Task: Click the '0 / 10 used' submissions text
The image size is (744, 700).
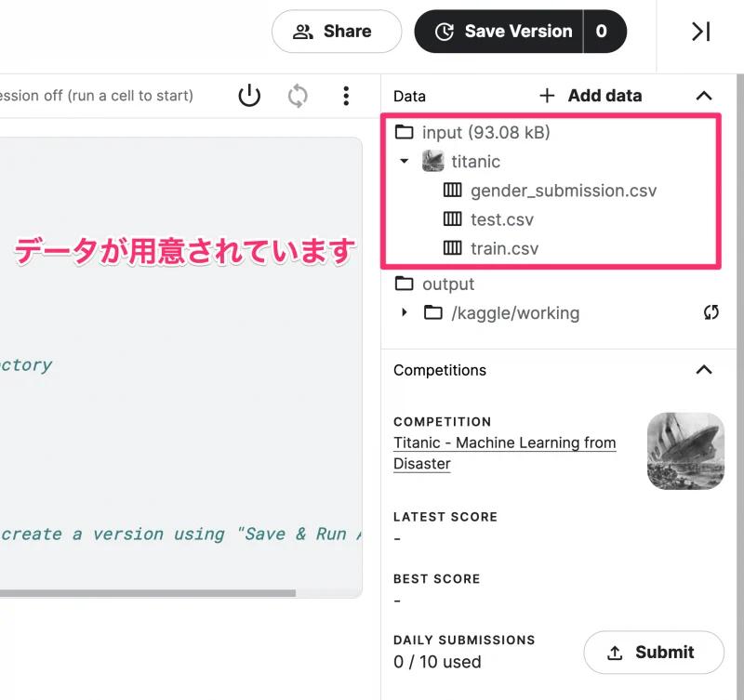Action: click(x=437, y=662)
